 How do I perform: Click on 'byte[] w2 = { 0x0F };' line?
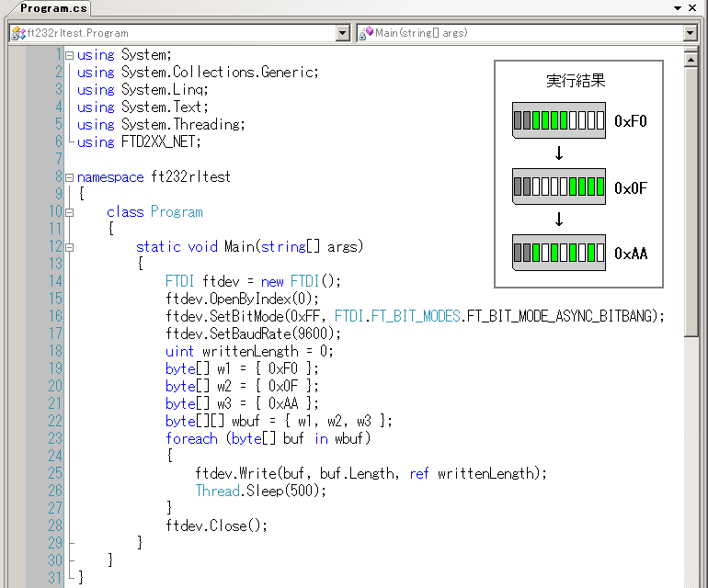(242, 386)
